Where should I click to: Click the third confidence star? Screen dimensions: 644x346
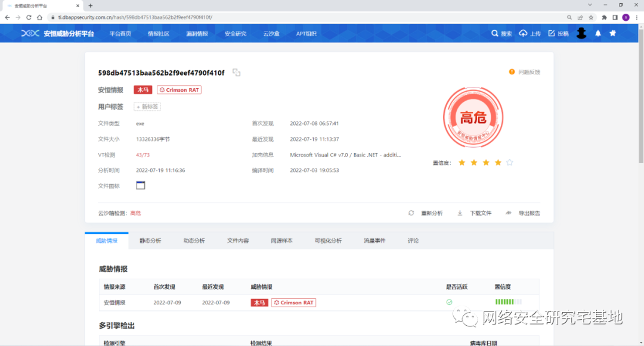coord(486,163)
